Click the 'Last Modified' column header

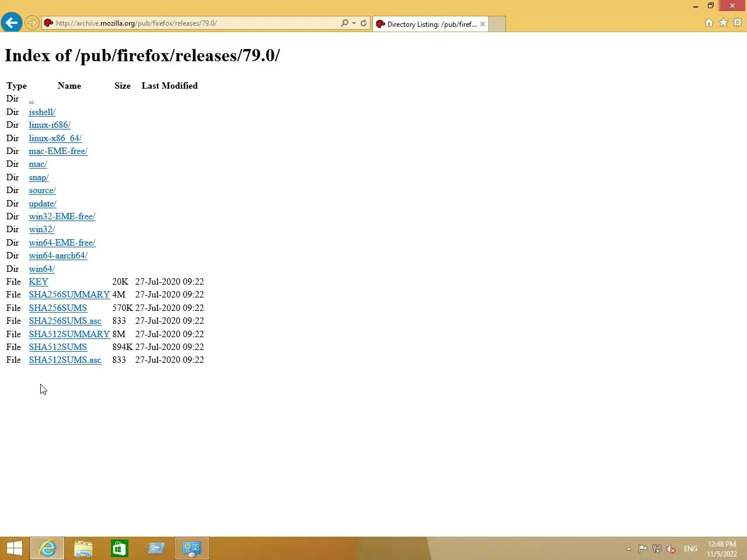click(x=170, y=86)
